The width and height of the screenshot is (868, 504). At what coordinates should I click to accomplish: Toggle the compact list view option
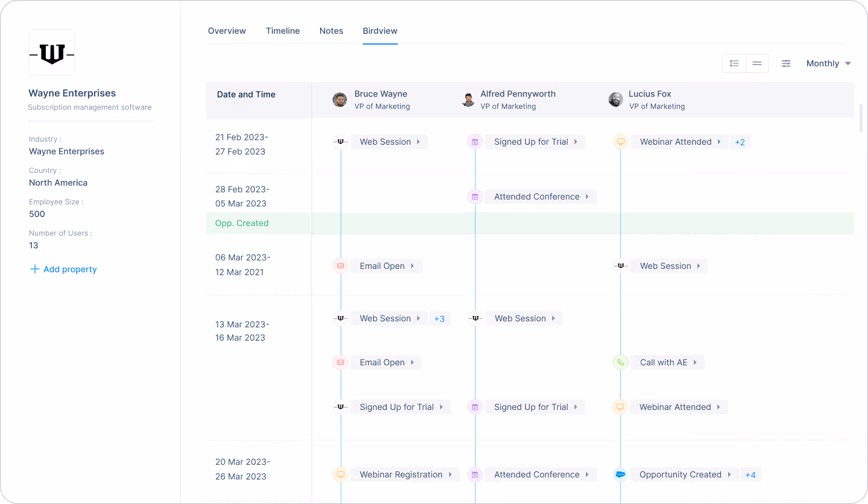(x=757, y=63)
